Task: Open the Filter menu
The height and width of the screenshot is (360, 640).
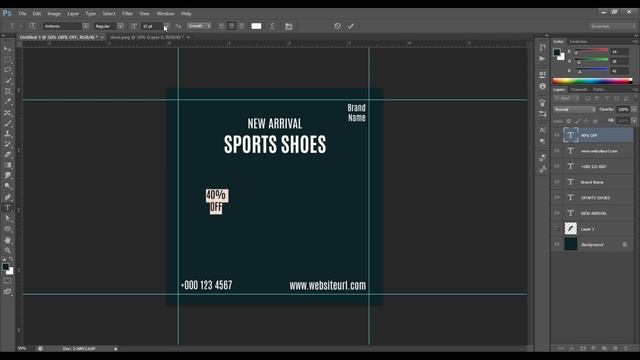Action: click(127, 13)
